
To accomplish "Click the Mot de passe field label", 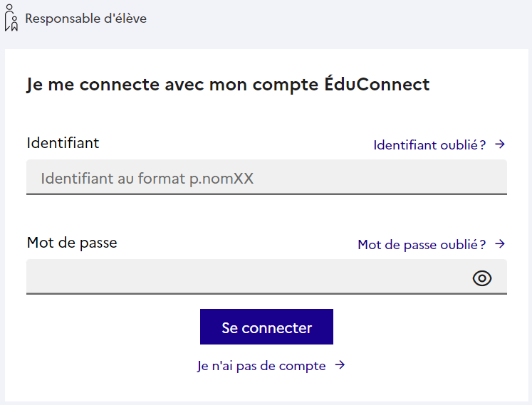I will pyautogui.click(x=72, y=243).
